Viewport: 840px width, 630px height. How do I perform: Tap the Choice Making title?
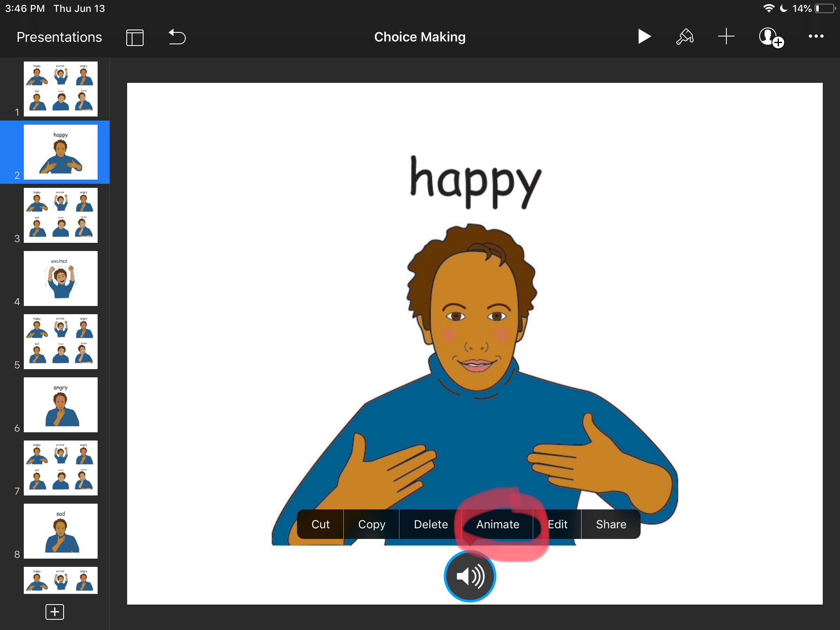pyautogui.click(x=420, y=37)
